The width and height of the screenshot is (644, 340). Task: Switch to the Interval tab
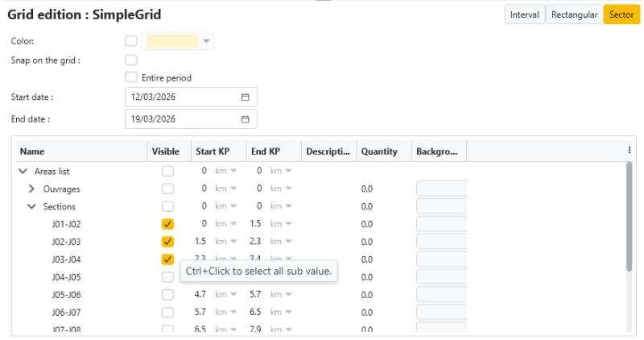point(524,15)
